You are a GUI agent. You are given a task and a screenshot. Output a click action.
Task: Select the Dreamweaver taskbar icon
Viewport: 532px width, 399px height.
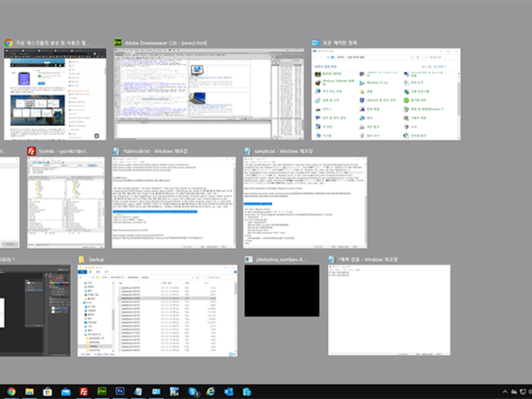pos(102,391)
